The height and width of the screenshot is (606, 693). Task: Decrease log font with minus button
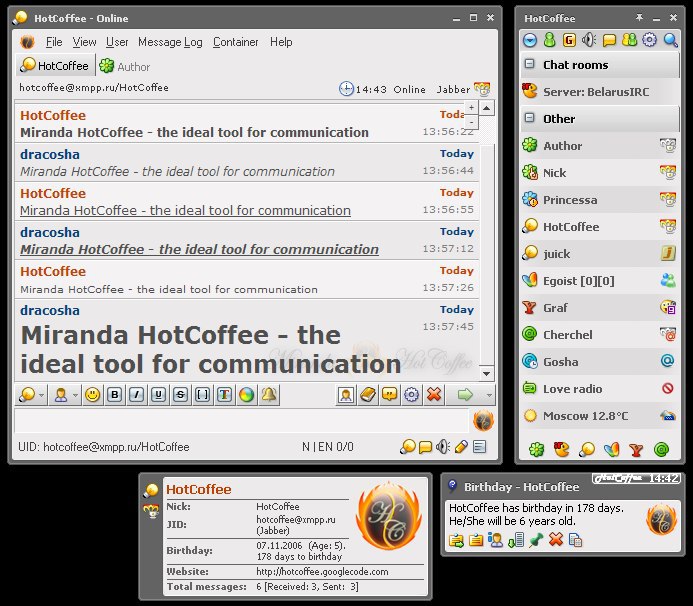pos(472,121)
